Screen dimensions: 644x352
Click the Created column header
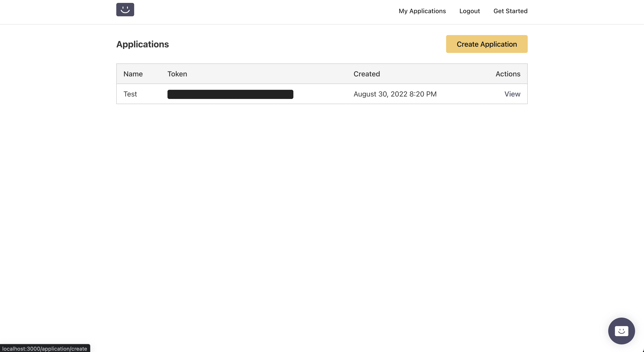point(366,74)
